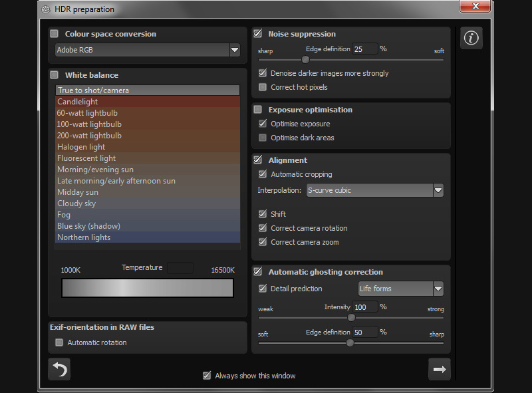Screen dimensions: 532x393
Task: Select Halogen light preset
Action: [148, 147]
